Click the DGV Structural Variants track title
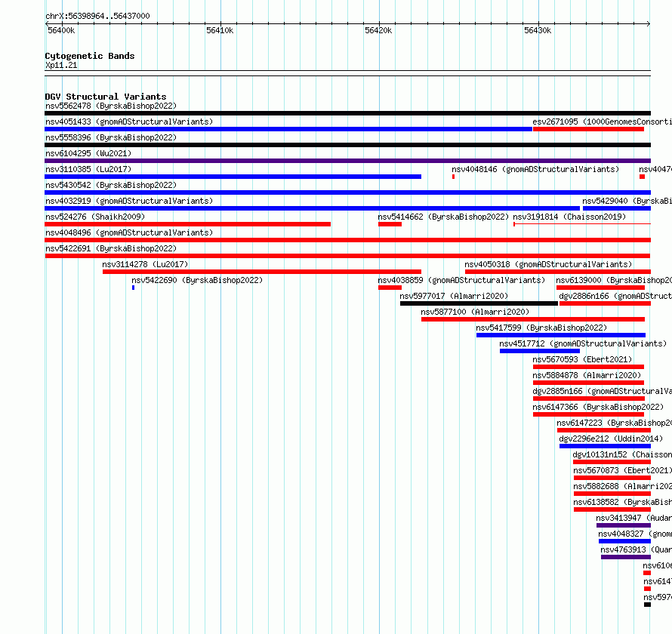Image resolution: width=672 pixels, height=634 pixels. [x=106, y=97]
